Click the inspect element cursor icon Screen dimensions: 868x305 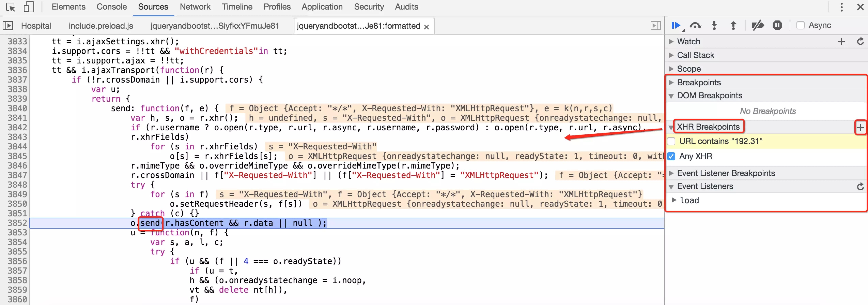click(x=10, y=7)
